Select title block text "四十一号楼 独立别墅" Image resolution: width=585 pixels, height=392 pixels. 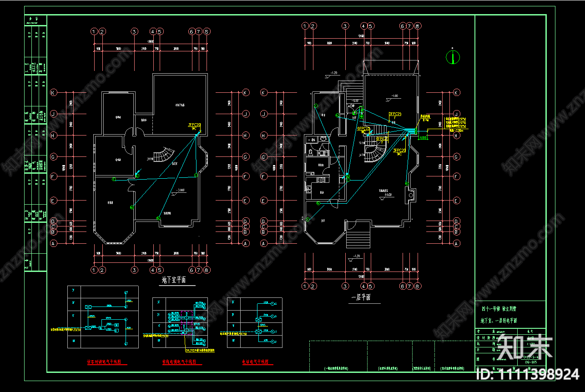pos(499,309)
